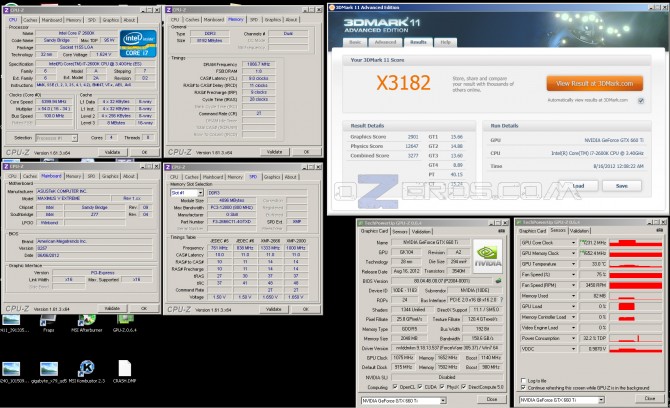Open the Video Engine Load sensor dropdown
Viewport: 670px width, 408px height.
[573, 328]
